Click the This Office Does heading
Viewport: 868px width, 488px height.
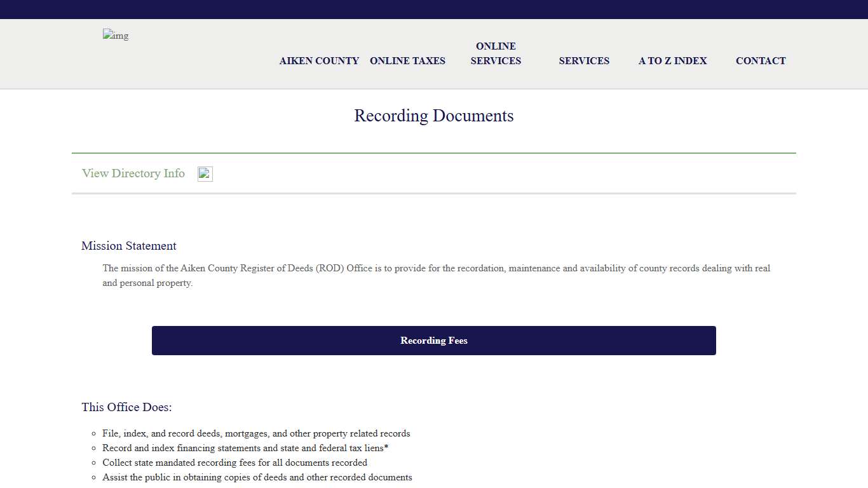pyautogui.click(x=126, y=407)
